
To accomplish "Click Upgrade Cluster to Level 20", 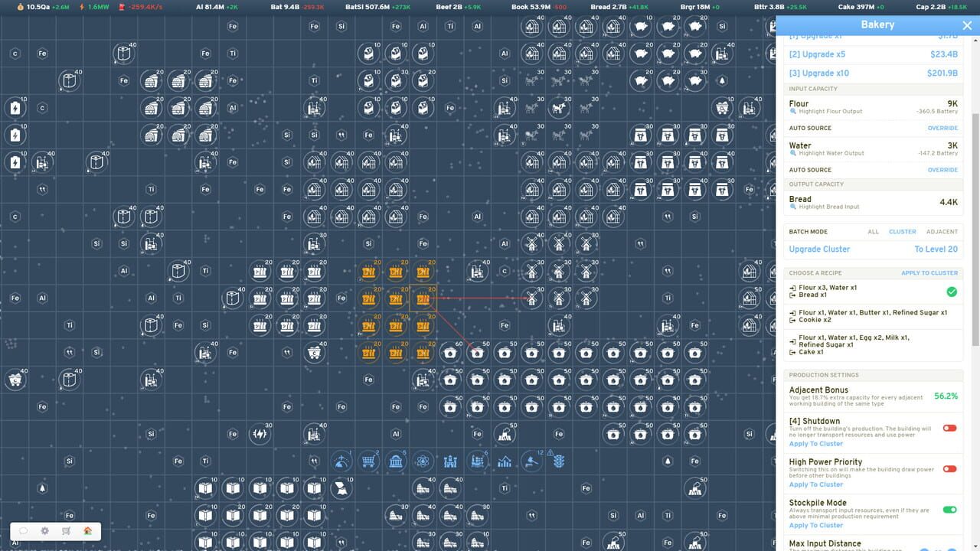I will pos(819,249).
